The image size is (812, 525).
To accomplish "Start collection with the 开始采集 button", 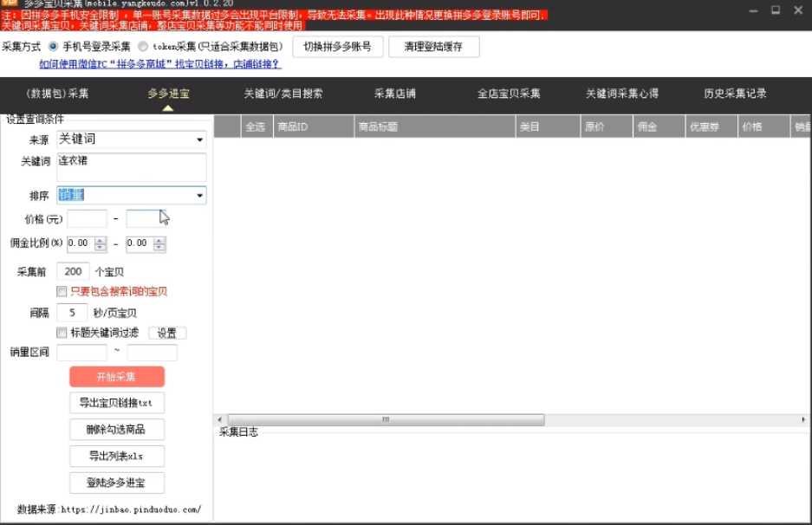I will [117, 376].
